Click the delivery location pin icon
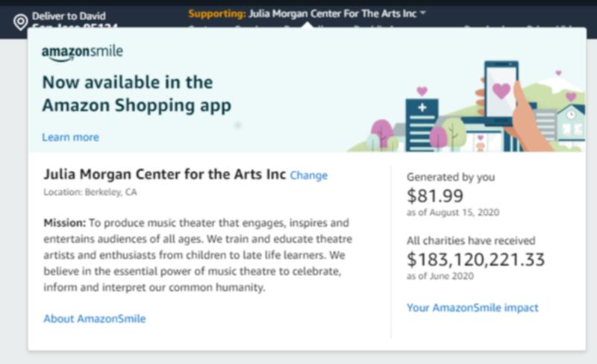597x364 pixels. (x=21, y=22)
